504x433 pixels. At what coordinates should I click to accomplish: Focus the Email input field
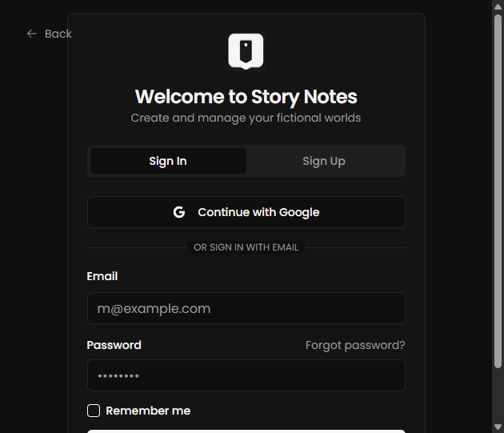coord(246,308)
